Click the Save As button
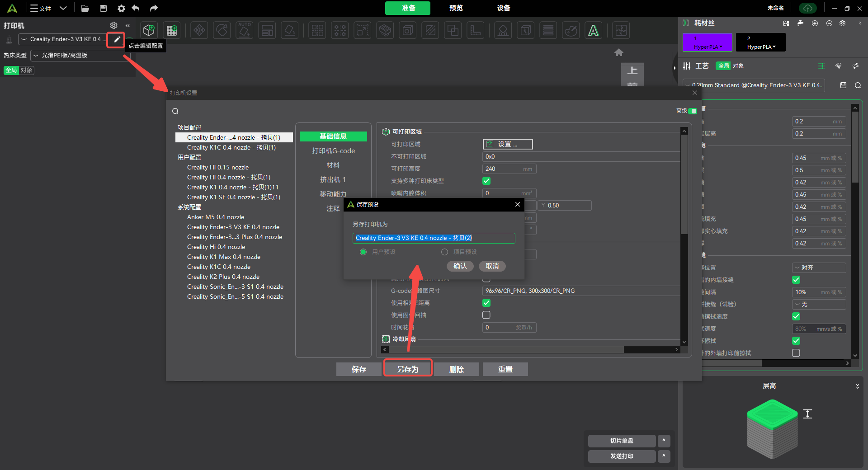 tap(408, 369)
